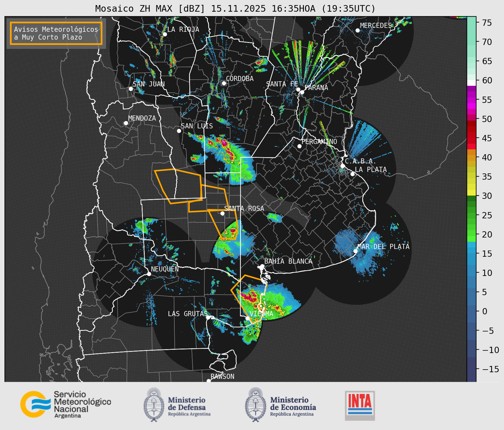
Task: Click the C.A.B.A. city label
Action: tap(361, 161)
